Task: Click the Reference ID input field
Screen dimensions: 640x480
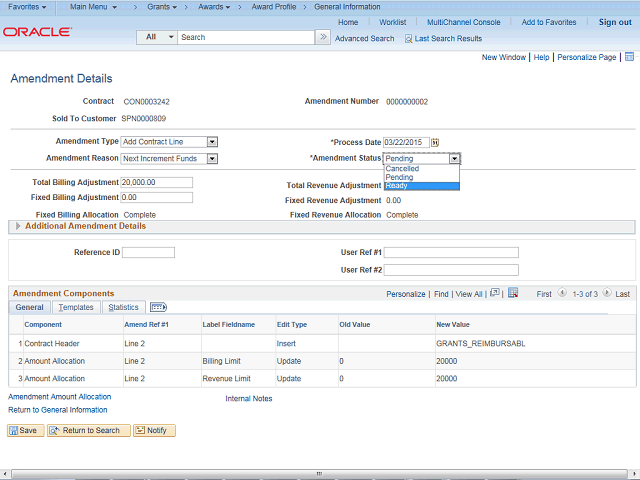Action: click(x=148, y=253)
